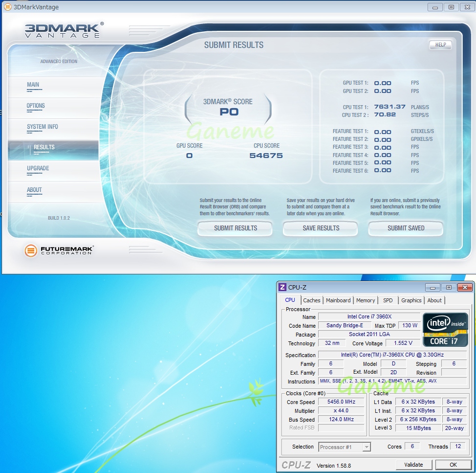Screen dimensions: 476x473
Task: Click the CPU SCORE value 54675
Action: pyautogui.click(x=266, y=156)
